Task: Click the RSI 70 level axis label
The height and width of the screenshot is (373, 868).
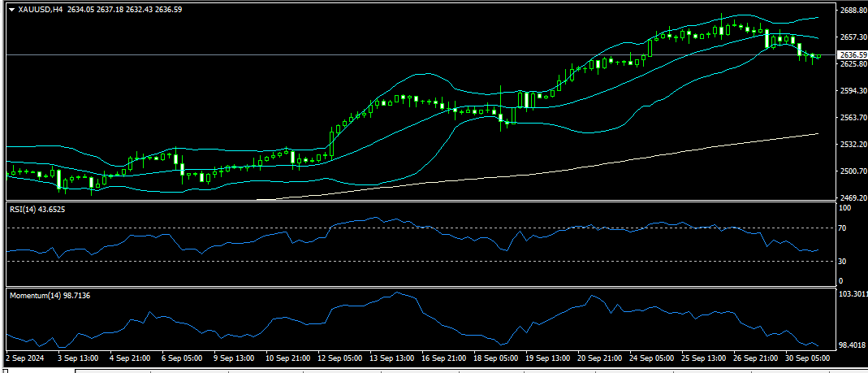Action: click(x=843, y=229)
